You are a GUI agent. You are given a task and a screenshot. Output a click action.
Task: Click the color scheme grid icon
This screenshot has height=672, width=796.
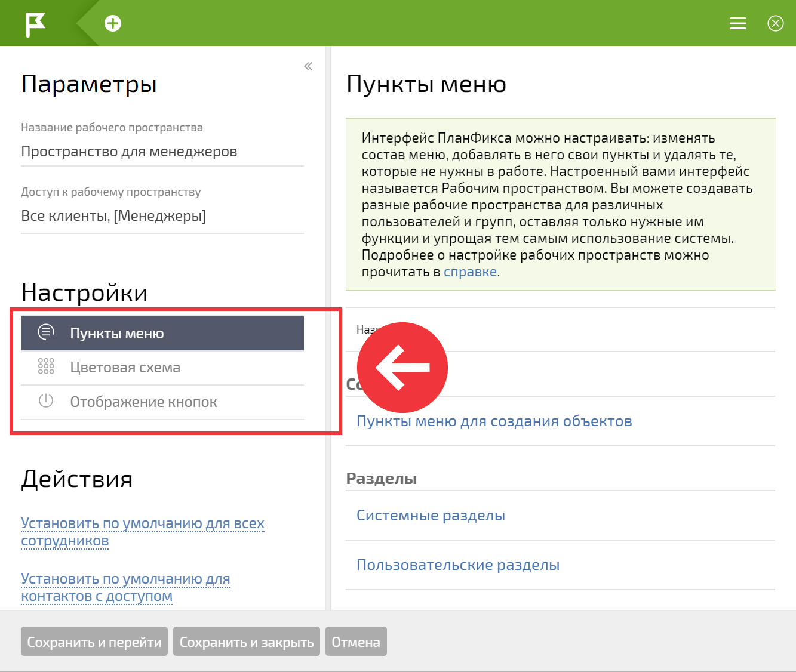46,366
